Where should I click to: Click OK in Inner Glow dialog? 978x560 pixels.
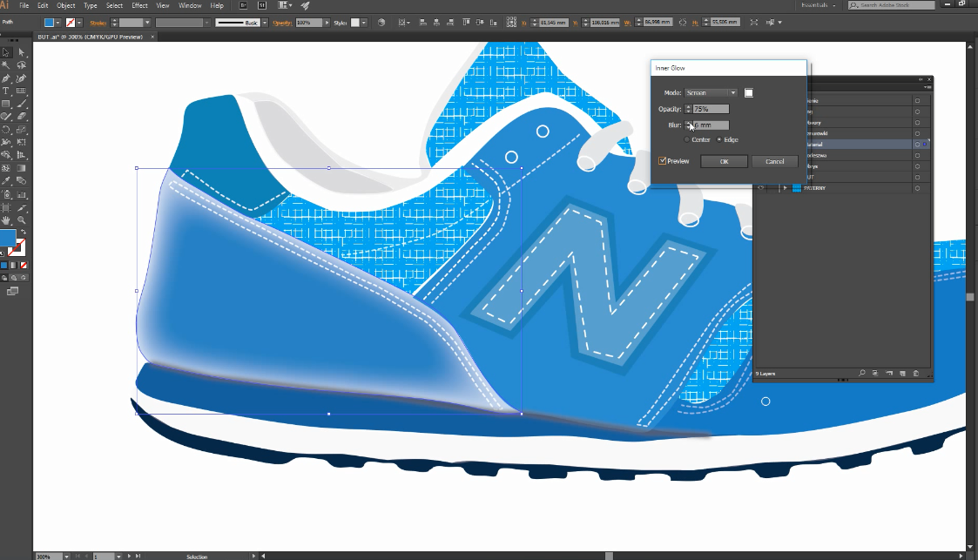(x=725, y=161)
